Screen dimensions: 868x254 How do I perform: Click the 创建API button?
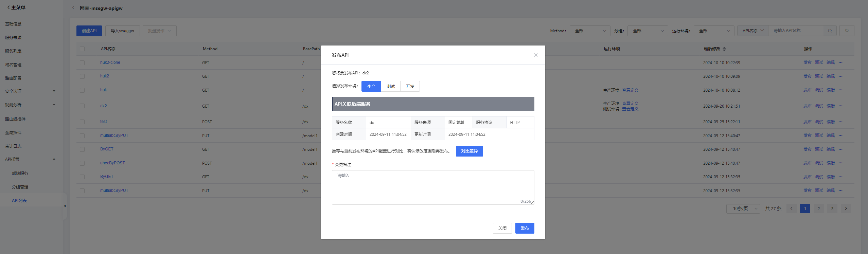89,31
